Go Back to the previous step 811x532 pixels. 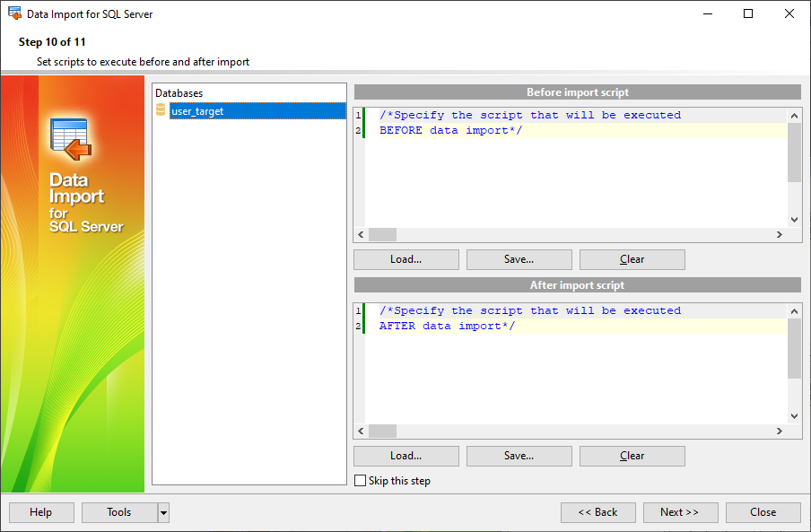(597, 512)
